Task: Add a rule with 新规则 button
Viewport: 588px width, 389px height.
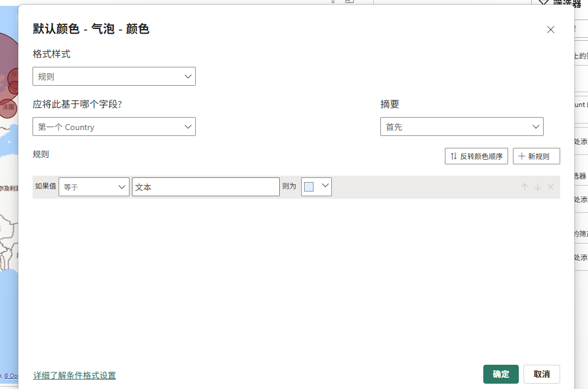Action: click(x=537, y=156)
